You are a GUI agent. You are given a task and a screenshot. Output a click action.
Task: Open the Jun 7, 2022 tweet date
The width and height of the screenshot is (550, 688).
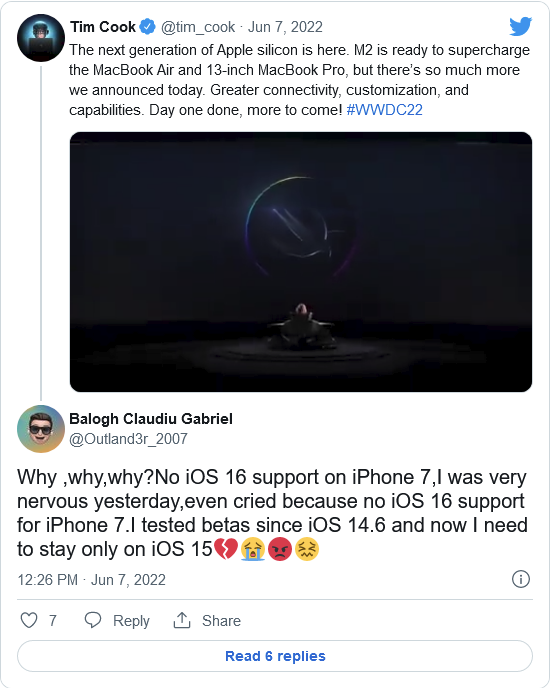[285, 27]
